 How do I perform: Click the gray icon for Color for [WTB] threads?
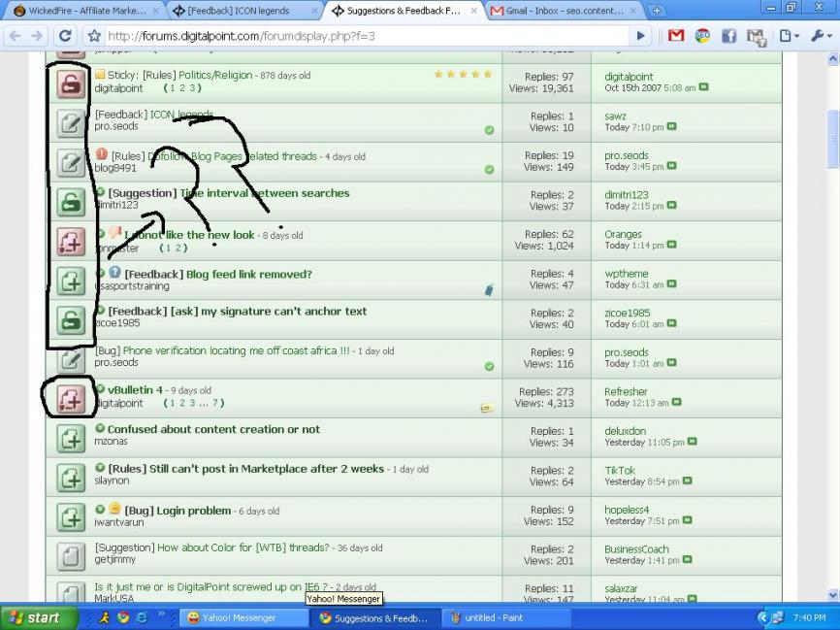coord(71,556)
